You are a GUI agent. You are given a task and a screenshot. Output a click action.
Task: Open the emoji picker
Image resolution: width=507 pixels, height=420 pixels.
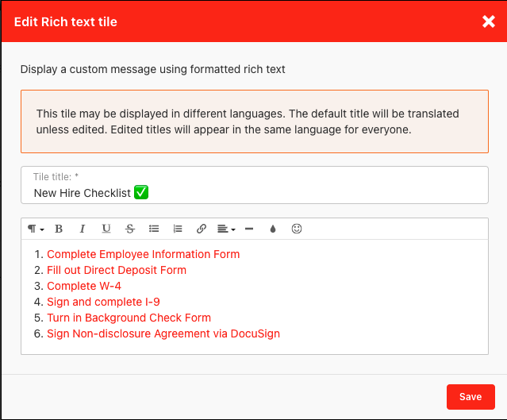click(297, 229)
